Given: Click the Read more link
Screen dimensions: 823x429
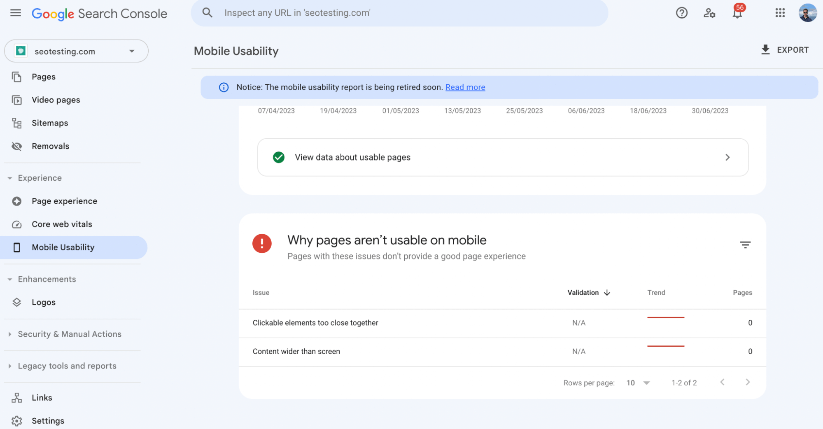Looking at the screenshot, I should click(465, 87).
